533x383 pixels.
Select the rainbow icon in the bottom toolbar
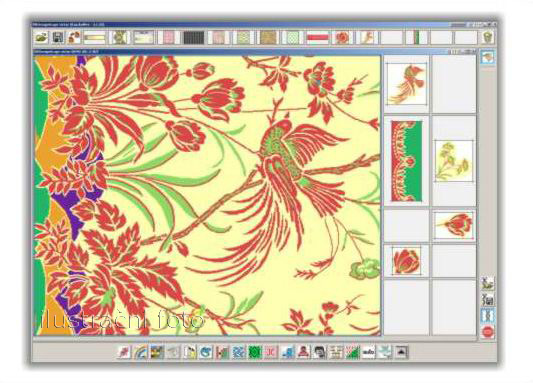(x=140, y=352)
